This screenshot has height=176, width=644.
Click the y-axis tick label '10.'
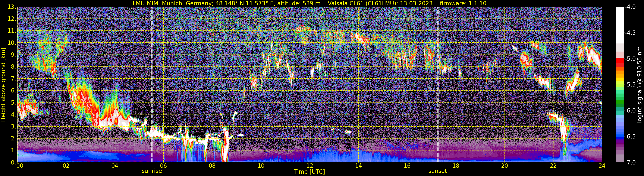[12, 43]
